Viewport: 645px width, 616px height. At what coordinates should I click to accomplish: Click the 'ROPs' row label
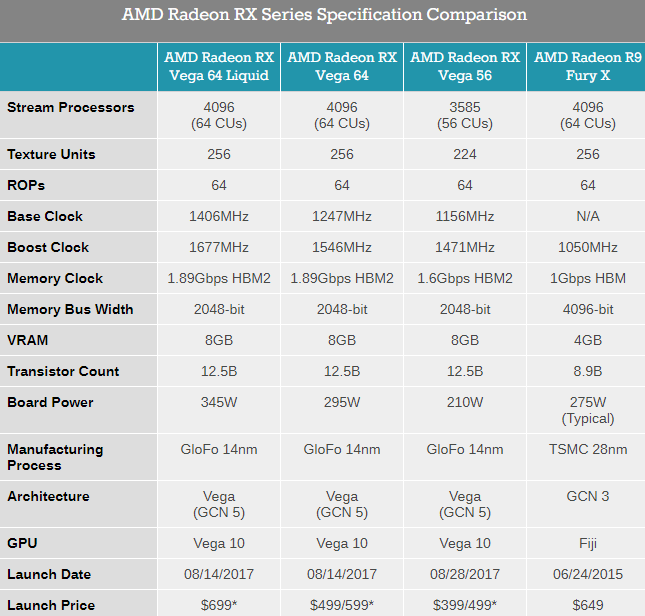[26, 185]
